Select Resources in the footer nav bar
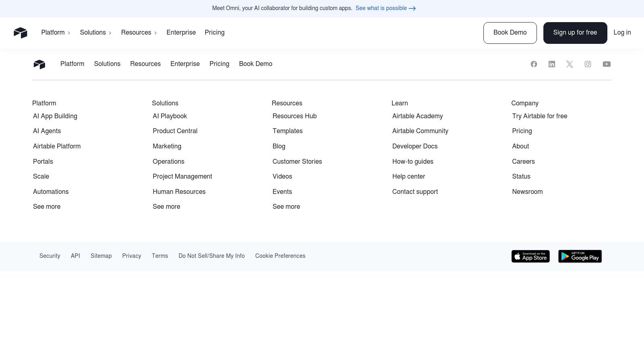644x362 pixels. [x=145, y=64]
